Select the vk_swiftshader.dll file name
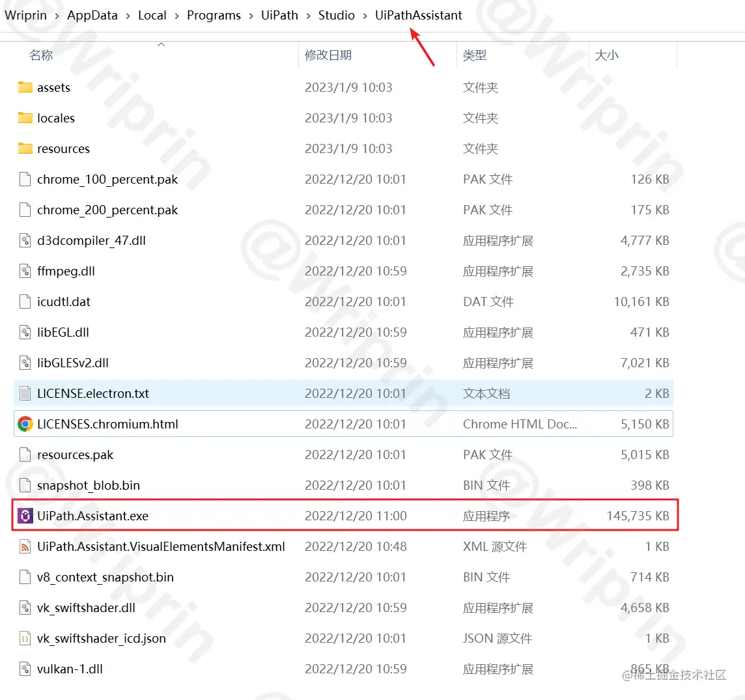 [x=86, y=608]
